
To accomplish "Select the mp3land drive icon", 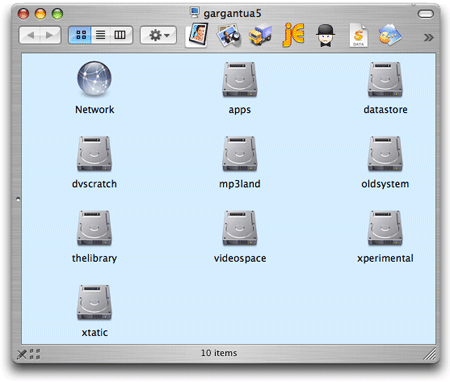I will pyautogui.click(x=240, y=154).
